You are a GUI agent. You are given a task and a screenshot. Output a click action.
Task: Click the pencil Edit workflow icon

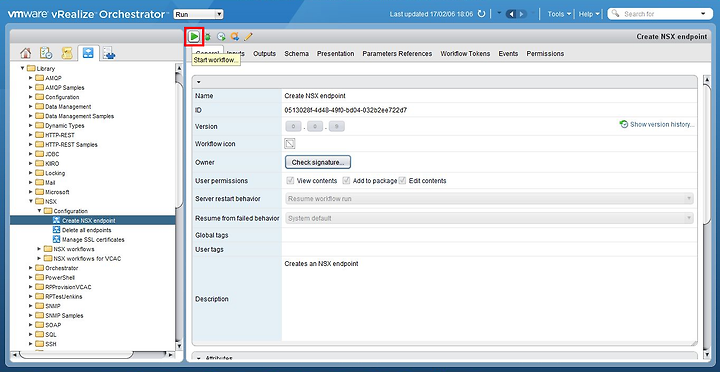[248, 37]
